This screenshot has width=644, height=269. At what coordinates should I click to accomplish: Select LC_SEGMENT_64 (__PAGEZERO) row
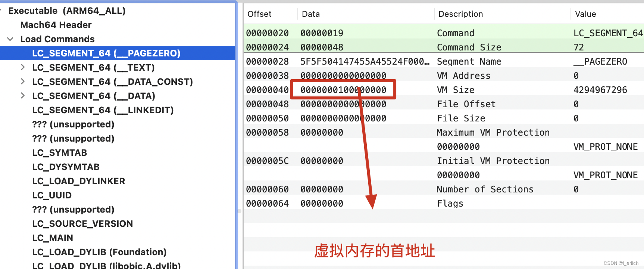[117, 53]
